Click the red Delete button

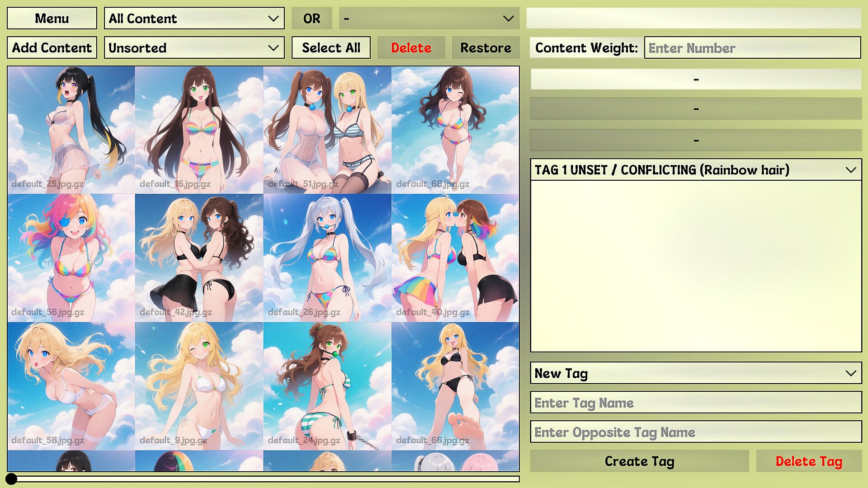tap(411, 47)
